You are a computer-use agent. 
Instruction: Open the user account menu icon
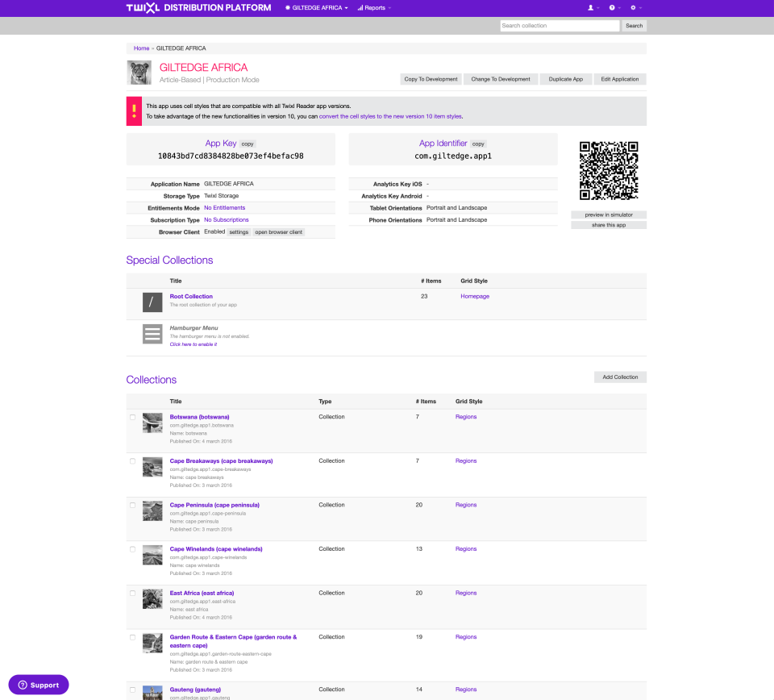pyautogui.click(x=593, y=8)
